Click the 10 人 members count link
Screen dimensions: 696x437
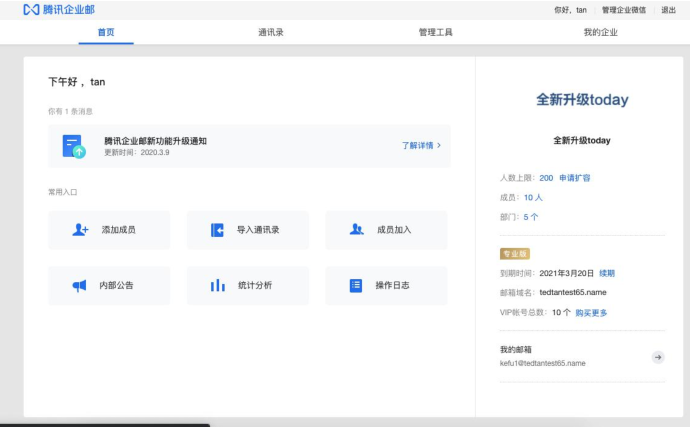pos(533,198)
